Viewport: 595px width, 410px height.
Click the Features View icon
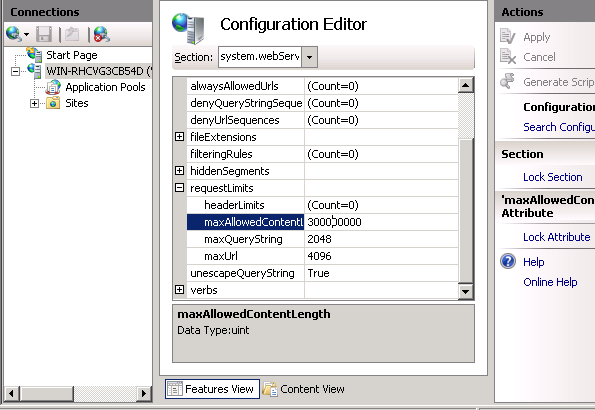[175, 389]
